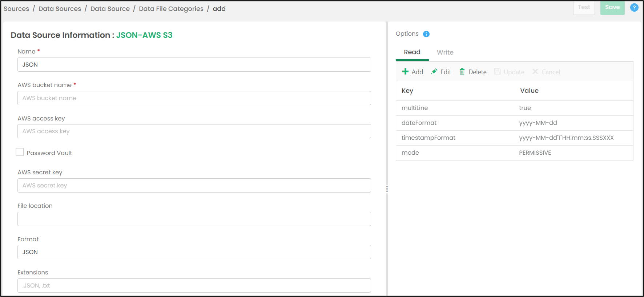Click the green plus Add icon
The image size is (644, 297).
click(405, 72)
